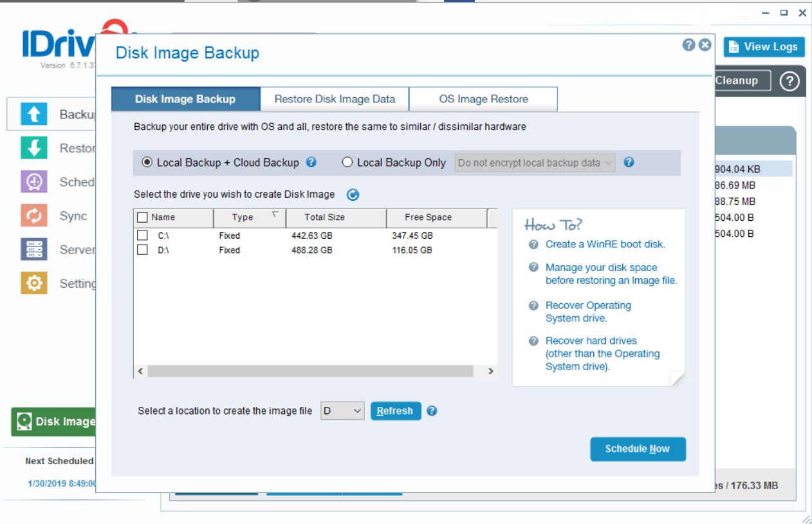
Task: Open help for Disk Image Backup dialog
Action: 689,44
